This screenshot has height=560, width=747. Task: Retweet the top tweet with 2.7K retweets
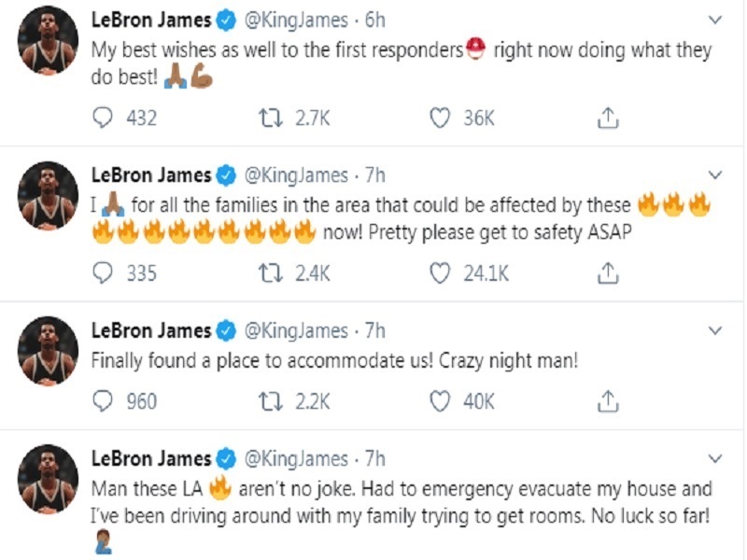coord(270,115)
